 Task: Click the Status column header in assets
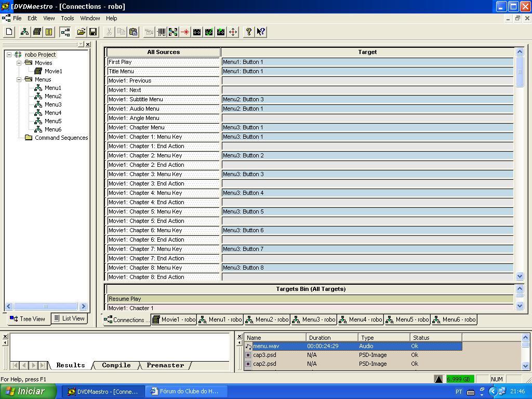436,338
